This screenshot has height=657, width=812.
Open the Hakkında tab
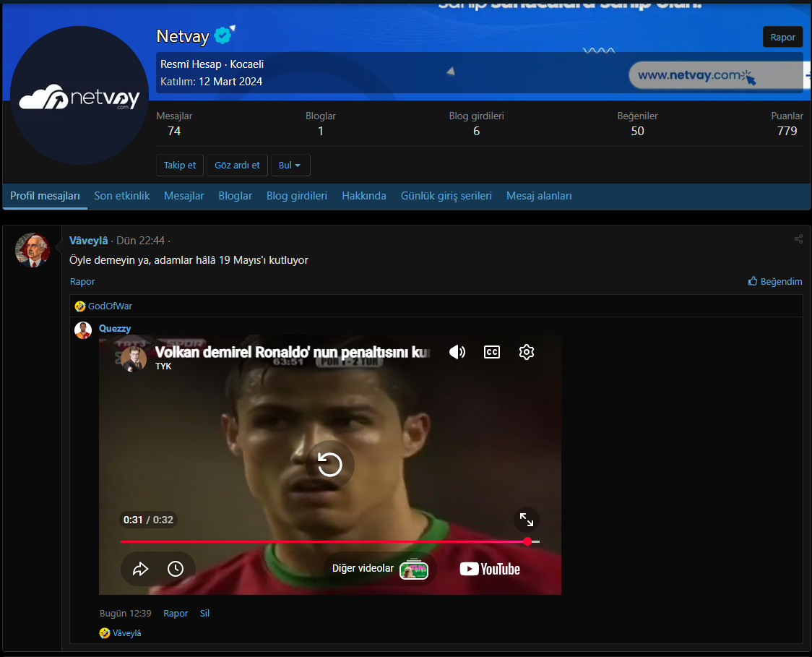364,196
